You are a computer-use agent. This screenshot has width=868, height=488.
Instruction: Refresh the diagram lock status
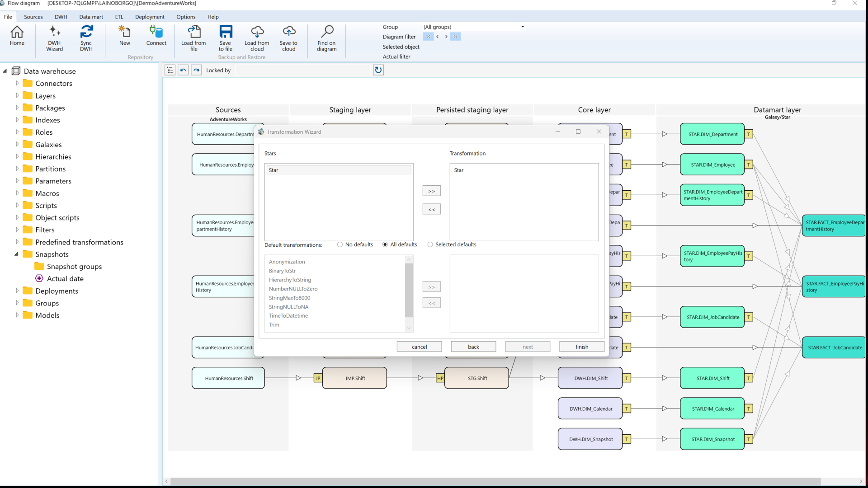[378, 70]
